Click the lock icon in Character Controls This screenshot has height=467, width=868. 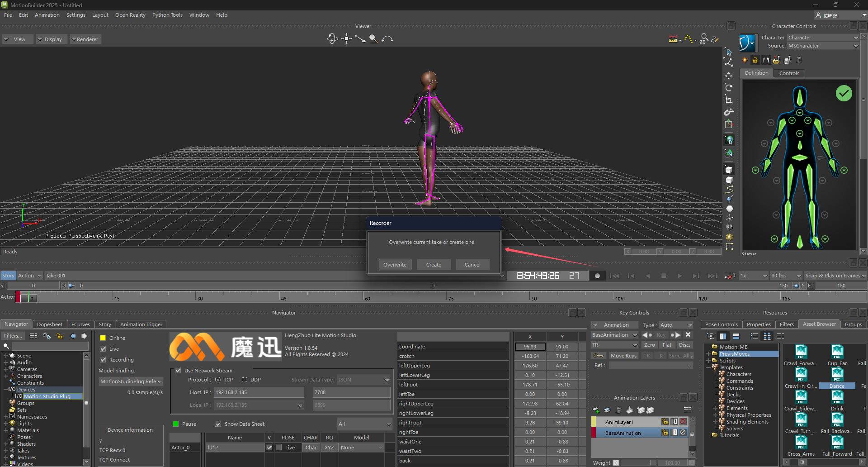coord(755,60)
